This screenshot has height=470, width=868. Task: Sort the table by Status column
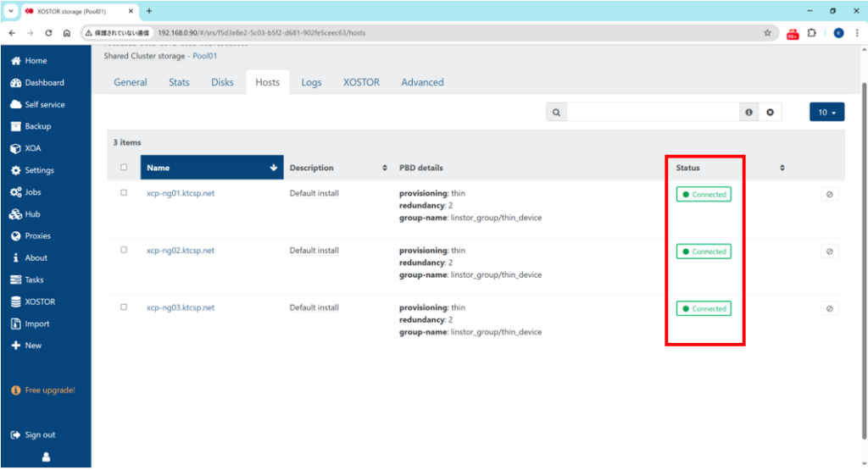(x=782, y=168)
